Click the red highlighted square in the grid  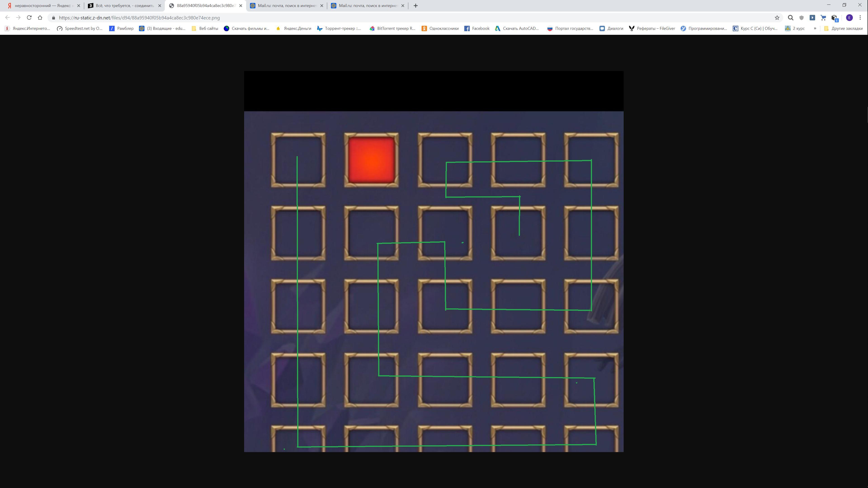click(x=371, y=160)
